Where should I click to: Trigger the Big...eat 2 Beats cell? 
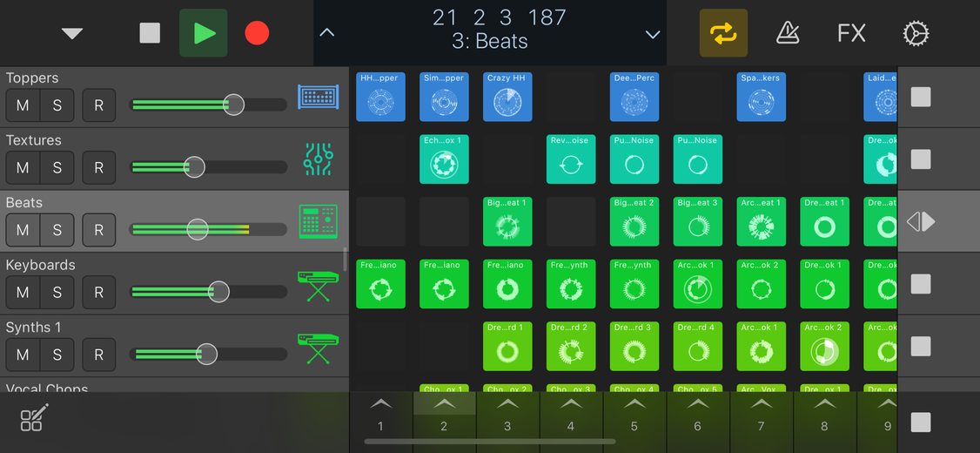point(634,221)
